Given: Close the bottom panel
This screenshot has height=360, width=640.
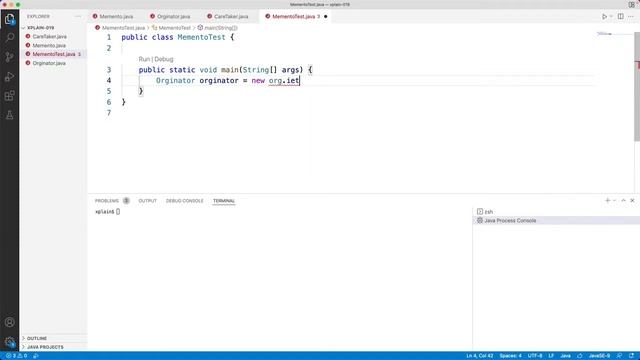Looking at the screenshot, I should point(632,200).
